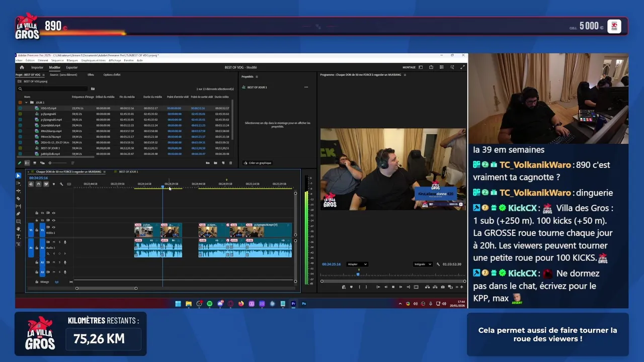The image size is (644, 362).
Task: Adjust project panel thumbnail zoom slider
Action: point(58,163)
